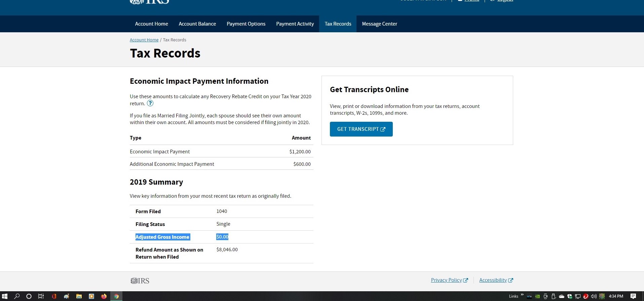
Task: Click the IRS logo in the footer
Action: tap(140, 281)
